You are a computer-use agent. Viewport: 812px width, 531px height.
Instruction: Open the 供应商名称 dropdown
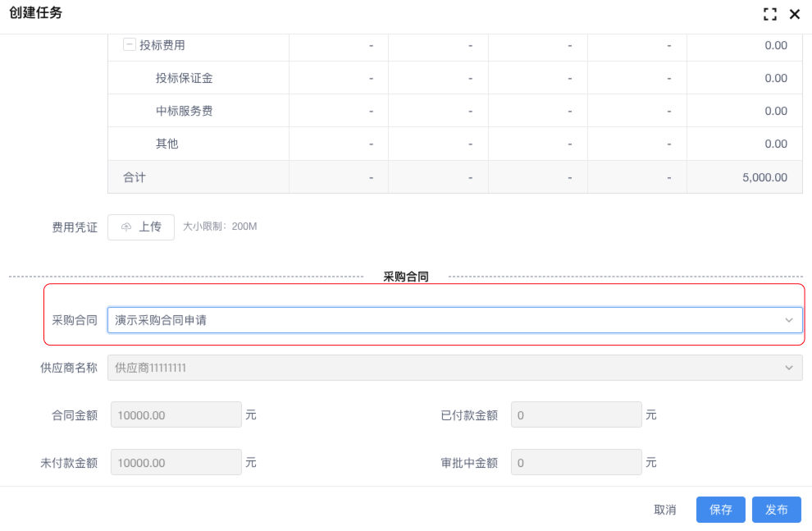(x=443, y=368)
